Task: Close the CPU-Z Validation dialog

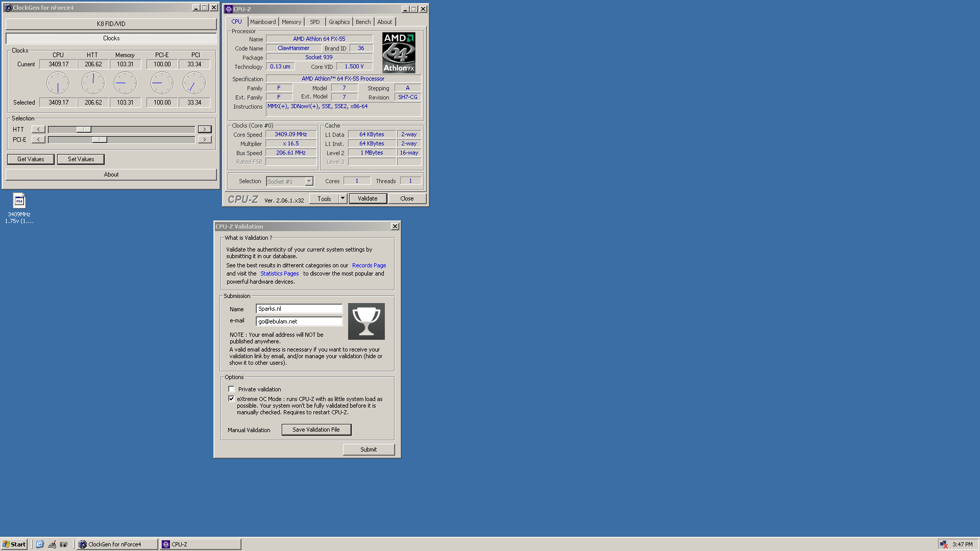Action: pos(395,227)
